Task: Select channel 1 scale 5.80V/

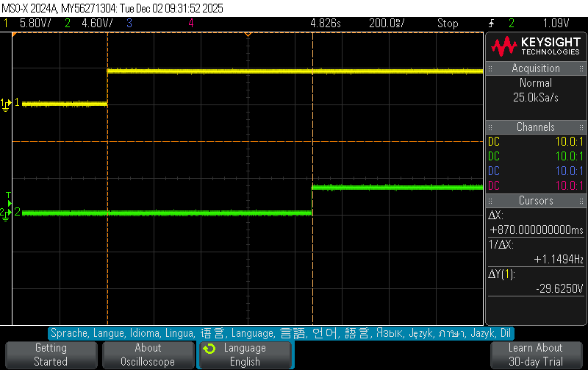Action: (35, 24)
